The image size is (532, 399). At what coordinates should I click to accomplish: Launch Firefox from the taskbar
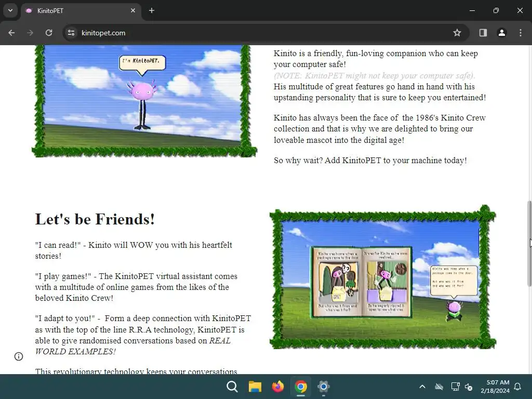(x=278, y=387)
